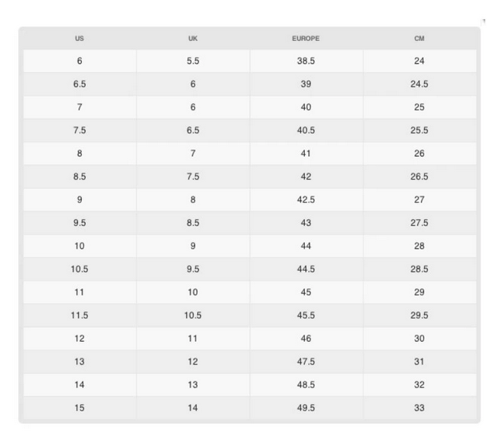Image resolution: width=487 pixels, height=448 pixels.
Task: Click the UK column header
Action: pos(193,38)
